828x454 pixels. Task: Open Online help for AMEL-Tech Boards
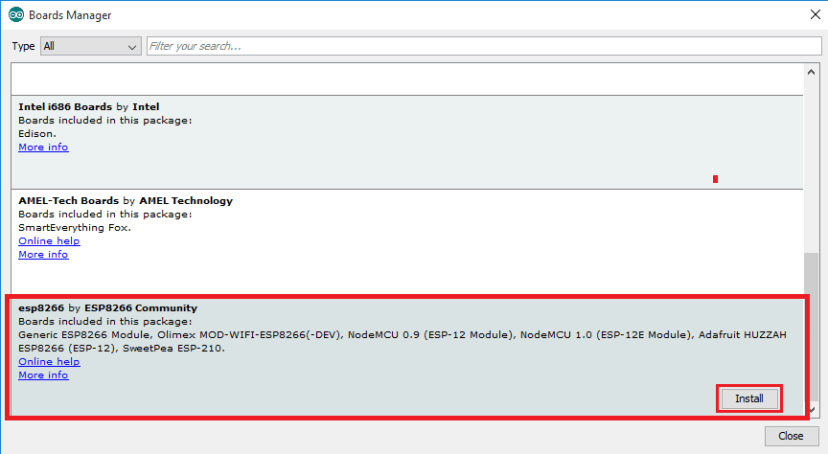[49, 241]
